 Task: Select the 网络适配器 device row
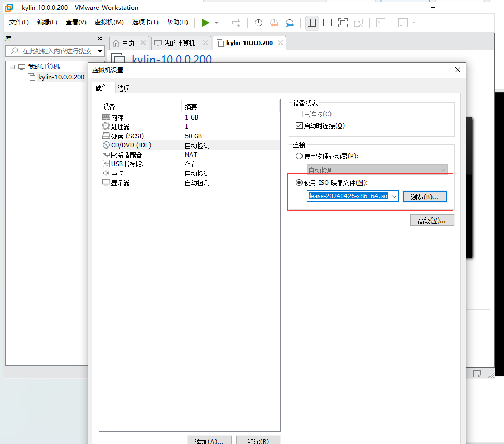[190, 154]
